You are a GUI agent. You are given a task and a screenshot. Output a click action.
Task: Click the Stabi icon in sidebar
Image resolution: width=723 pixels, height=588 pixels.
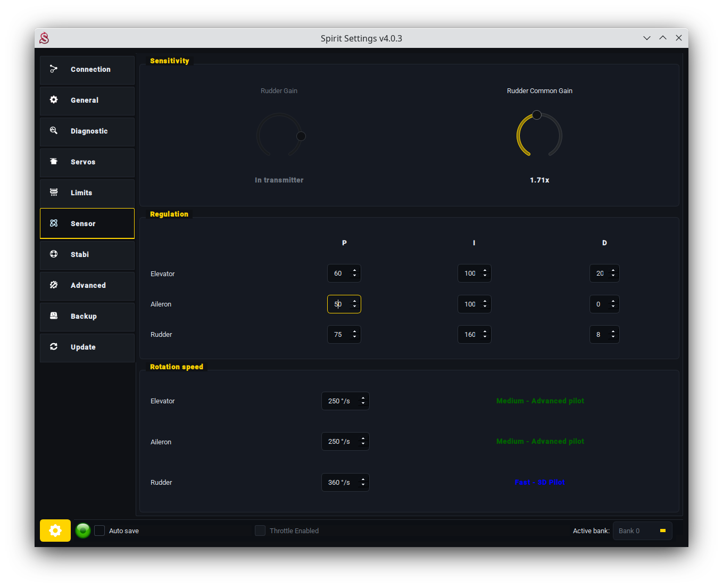pos(54,254)
